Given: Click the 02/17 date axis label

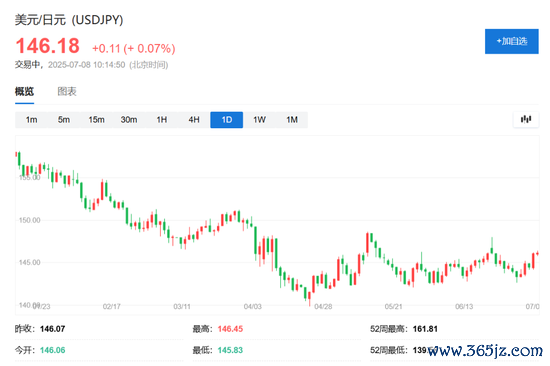Looking at the screenshot, I should (x=112, y=307).
